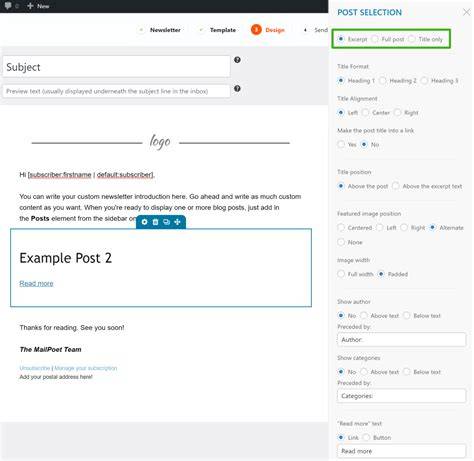474x461 pixels.
Task: Go to the Newsletter step
Action: click(165, 30)
